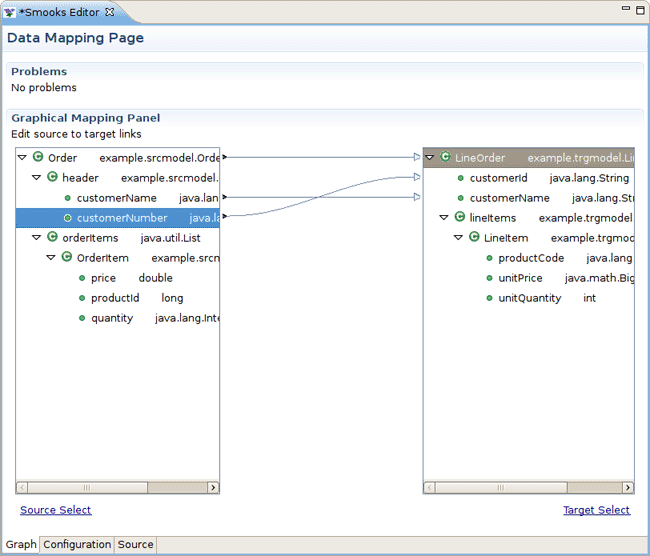Image resolution: width=650 pixels, height=556 pixels.
Task: Click the lineItems class icon in target
Action: [x=460, y=218]
